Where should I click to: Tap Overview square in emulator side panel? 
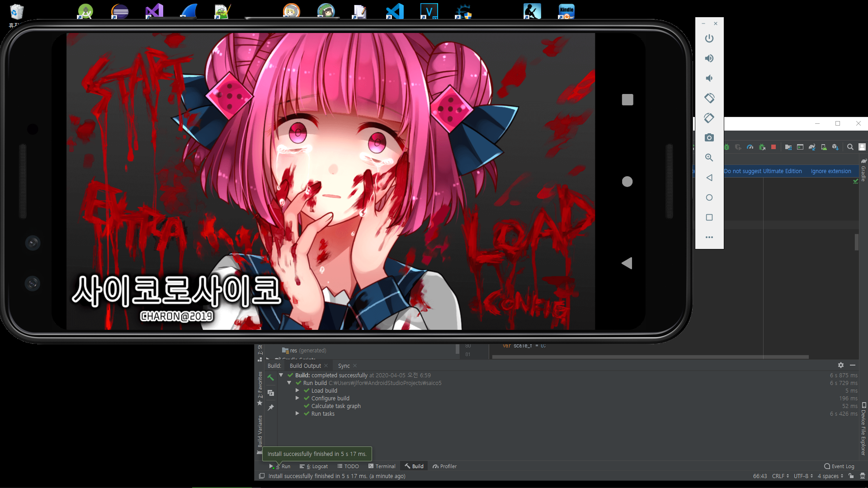coord(709,217)
